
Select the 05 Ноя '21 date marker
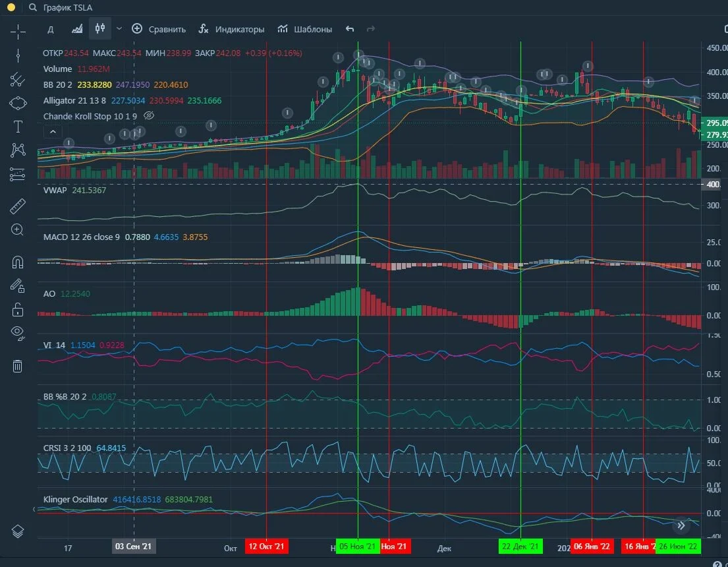point(358,547)
